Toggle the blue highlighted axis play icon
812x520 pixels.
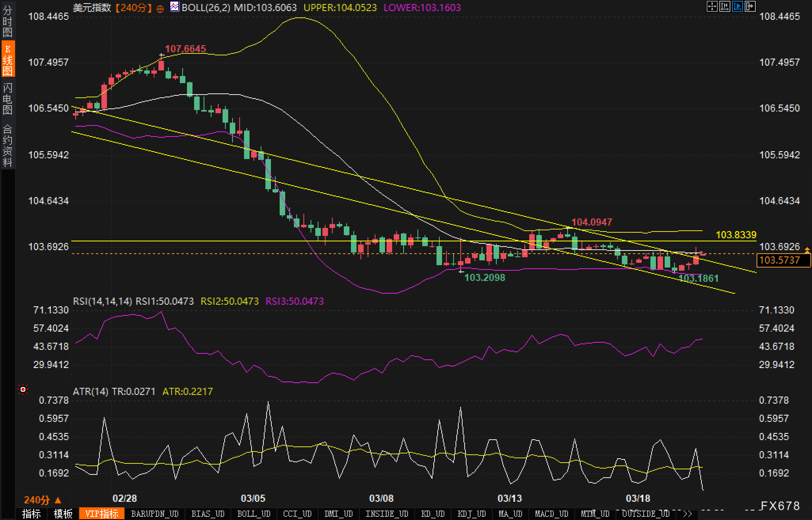(737, 6)
